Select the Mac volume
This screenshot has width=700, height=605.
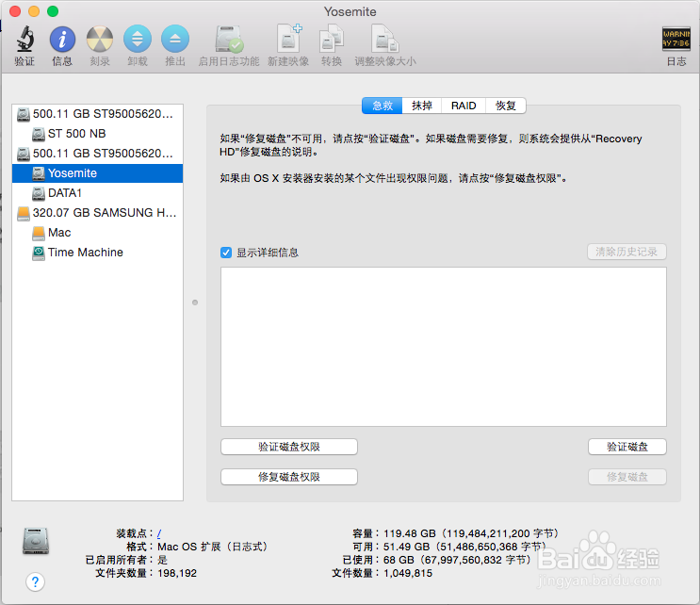pyautogui.click(x=97, y=232)
